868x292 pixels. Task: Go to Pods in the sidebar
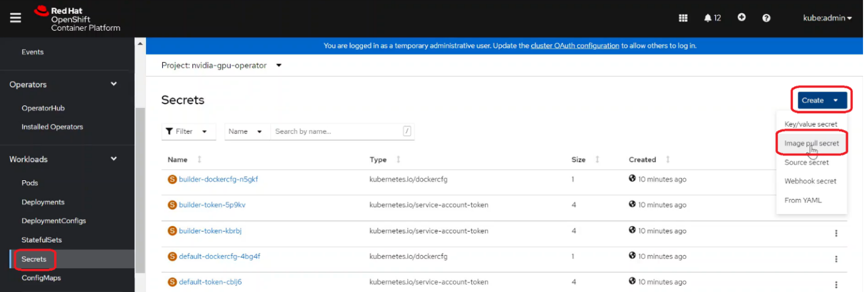click(x=30, y=183)
